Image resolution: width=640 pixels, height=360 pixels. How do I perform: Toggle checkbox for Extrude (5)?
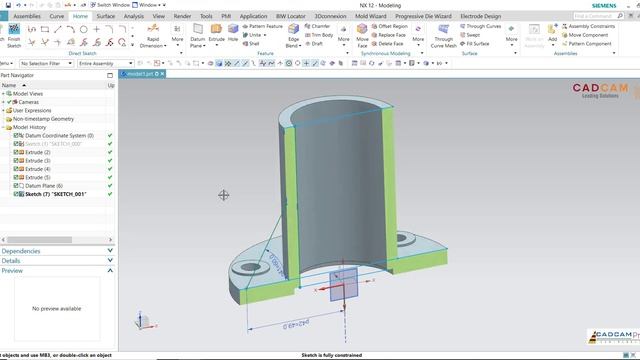pos(16,178)
